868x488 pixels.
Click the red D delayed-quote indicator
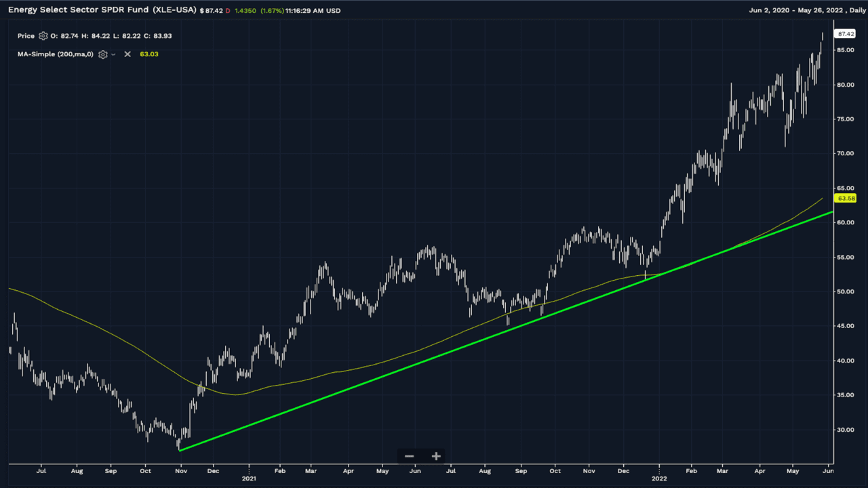click(227, 11)
